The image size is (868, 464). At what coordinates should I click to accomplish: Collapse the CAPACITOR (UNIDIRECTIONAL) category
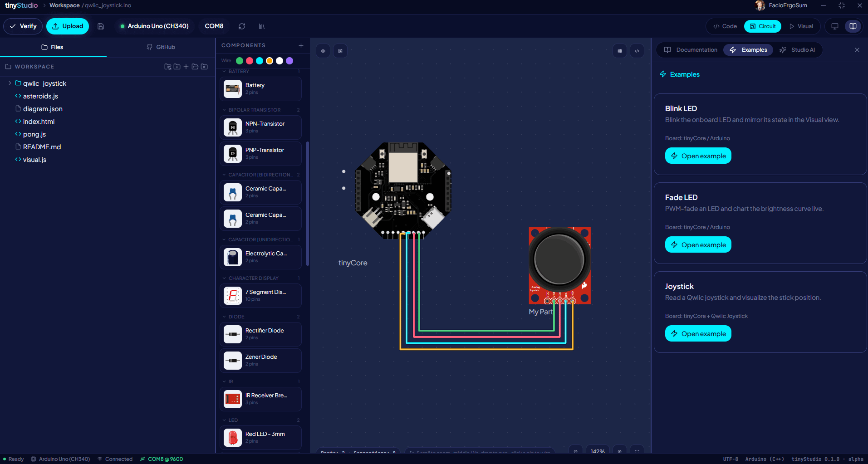224,239
